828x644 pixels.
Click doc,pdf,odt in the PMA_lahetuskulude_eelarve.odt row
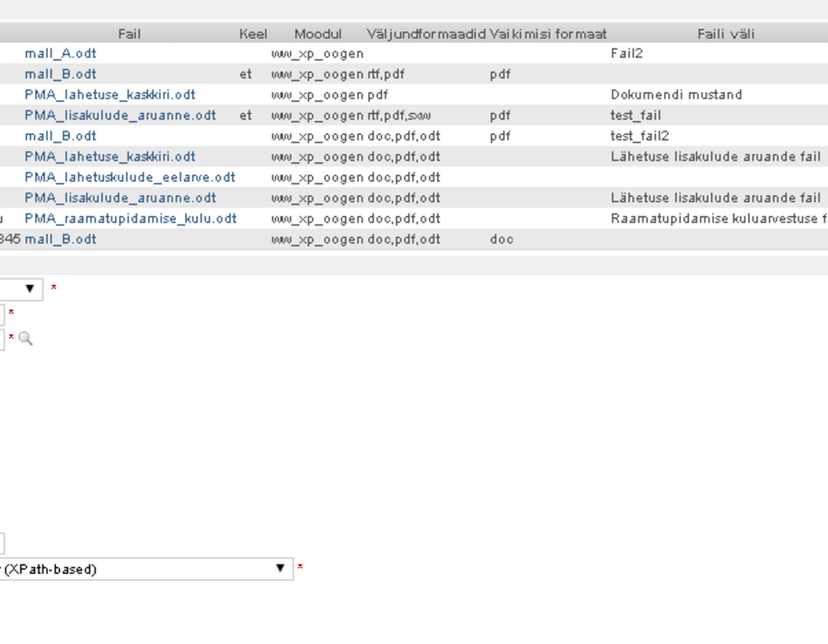404,177
